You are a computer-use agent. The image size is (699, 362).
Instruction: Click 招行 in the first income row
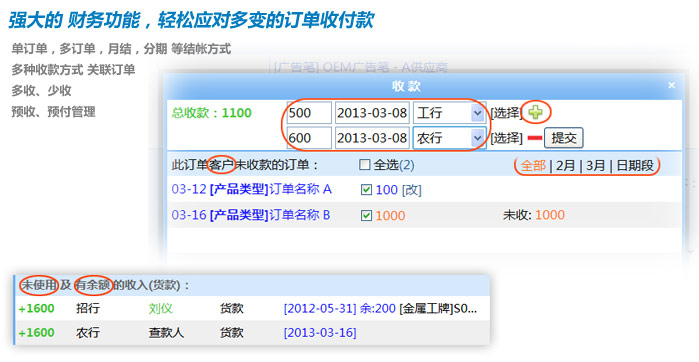pyautogui.click(x=87, y=309)
